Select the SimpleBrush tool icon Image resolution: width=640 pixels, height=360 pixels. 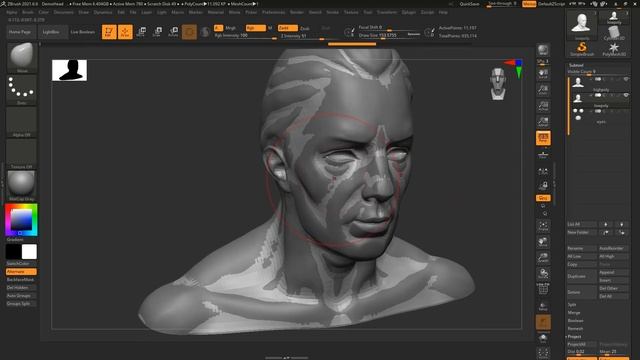[x=582, y=49]
